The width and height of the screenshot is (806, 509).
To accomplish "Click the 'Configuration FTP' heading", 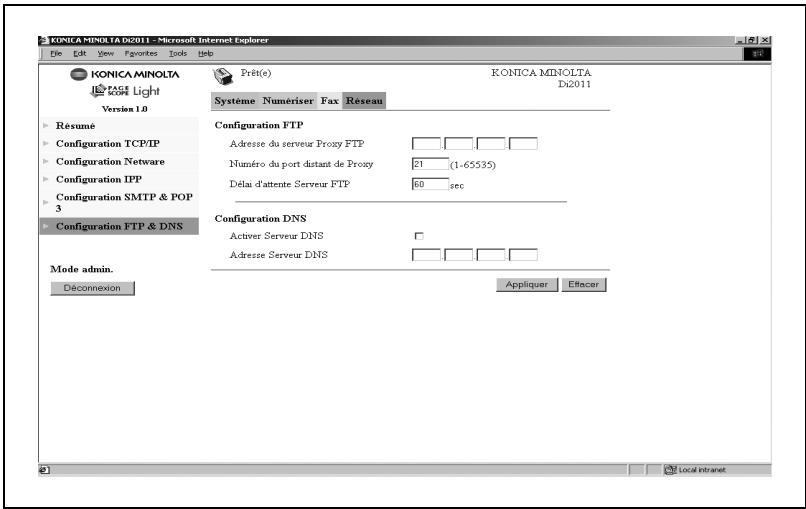I will (259, 125).
